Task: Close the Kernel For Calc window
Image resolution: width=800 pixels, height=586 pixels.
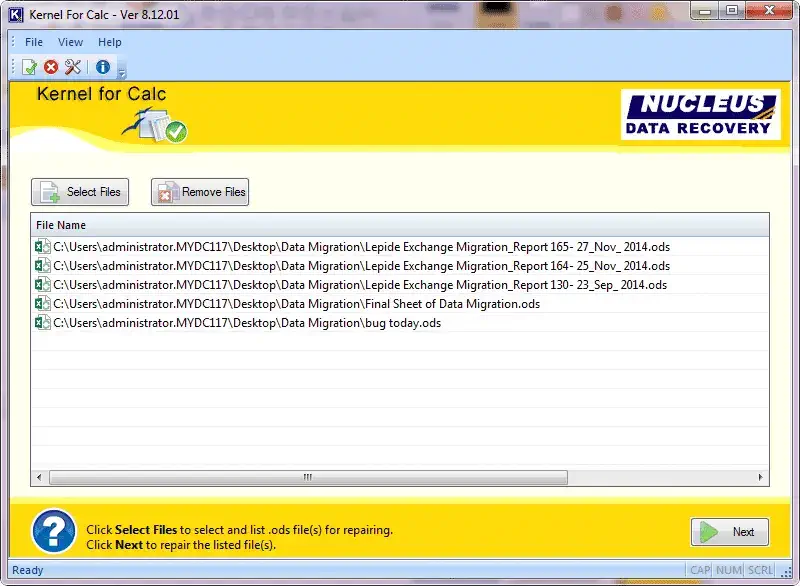Action: point(769,11)
